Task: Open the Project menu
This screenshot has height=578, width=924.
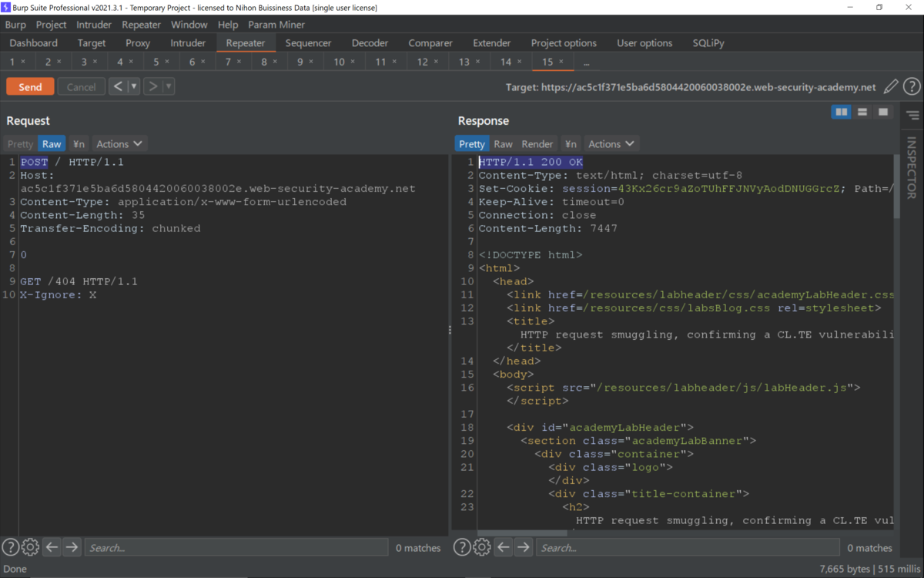Action: click(x=52, y=25)
